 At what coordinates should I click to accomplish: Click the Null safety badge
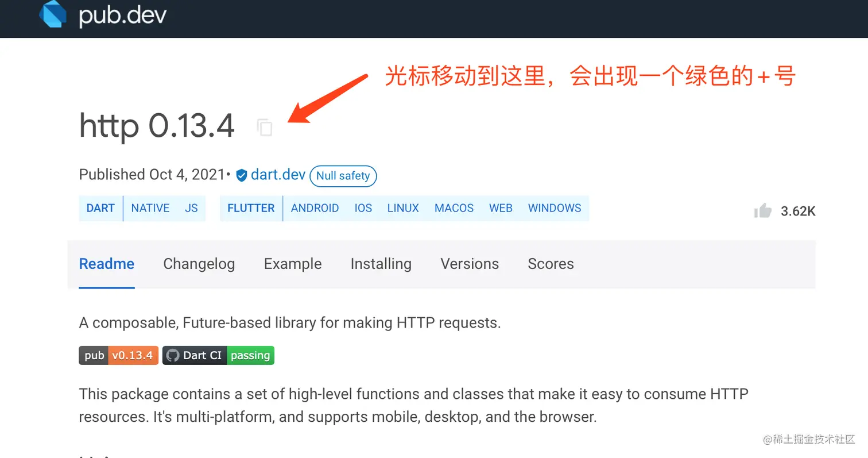(343, 176)
